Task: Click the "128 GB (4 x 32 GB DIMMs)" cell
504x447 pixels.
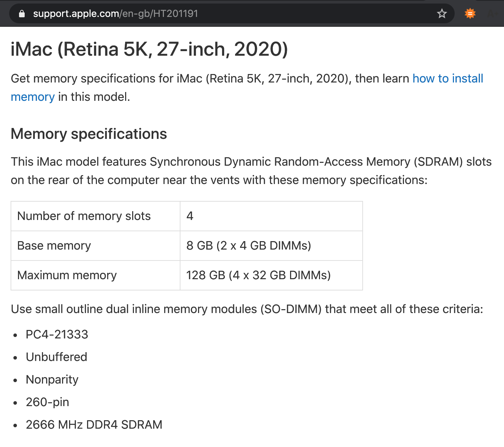Action: pyautogui.click(x=258, y=275)
